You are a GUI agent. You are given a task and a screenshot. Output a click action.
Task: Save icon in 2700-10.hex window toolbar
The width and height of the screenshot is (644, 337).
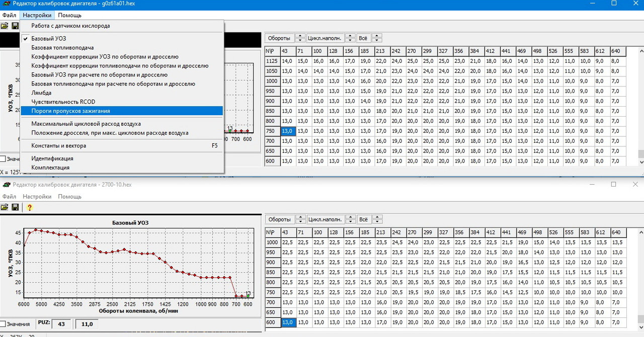[15, 207]
